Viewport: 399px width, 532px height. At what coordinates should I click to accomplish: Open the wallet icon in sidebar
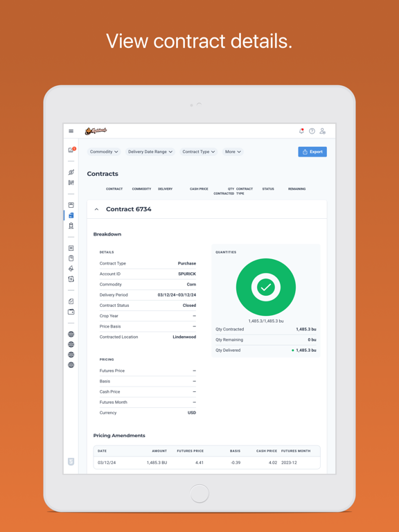(x=71, y=312)
